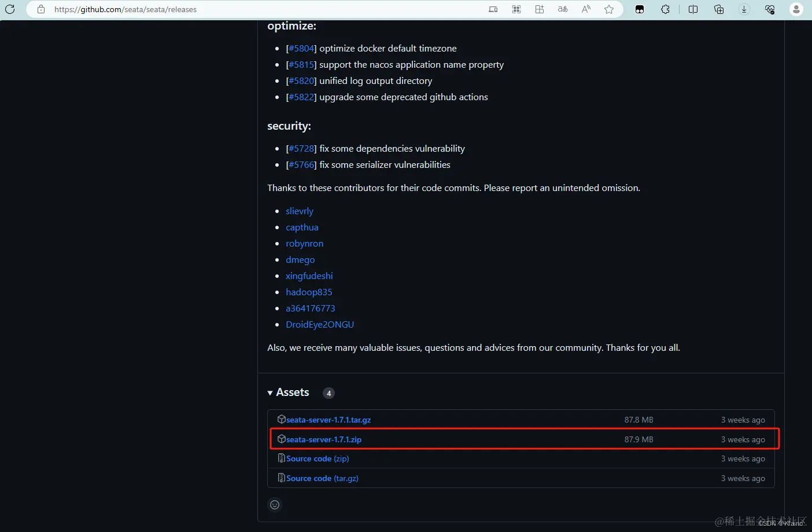Click the send-to-devices icon in address bar
Image resolution: width=812 pixels, height=532 pixels.
point(493,9)
